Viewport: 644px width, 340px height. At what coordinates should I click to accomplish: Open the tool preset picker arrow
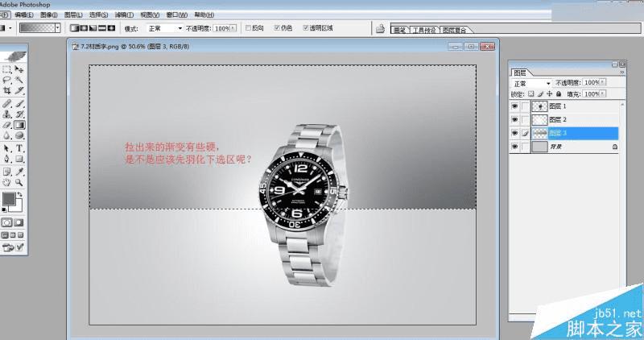(10, 28)
